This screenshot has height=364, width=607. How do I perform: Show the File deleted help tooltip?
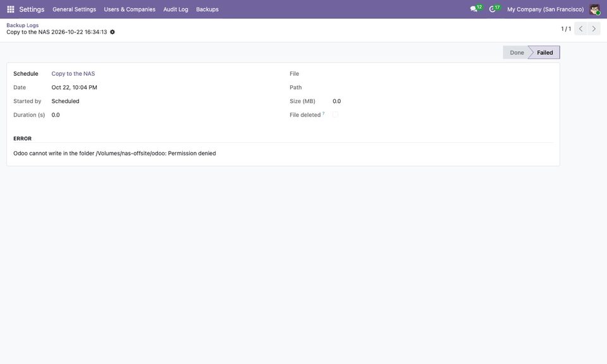pyautogui.click(x=323, y=113)
